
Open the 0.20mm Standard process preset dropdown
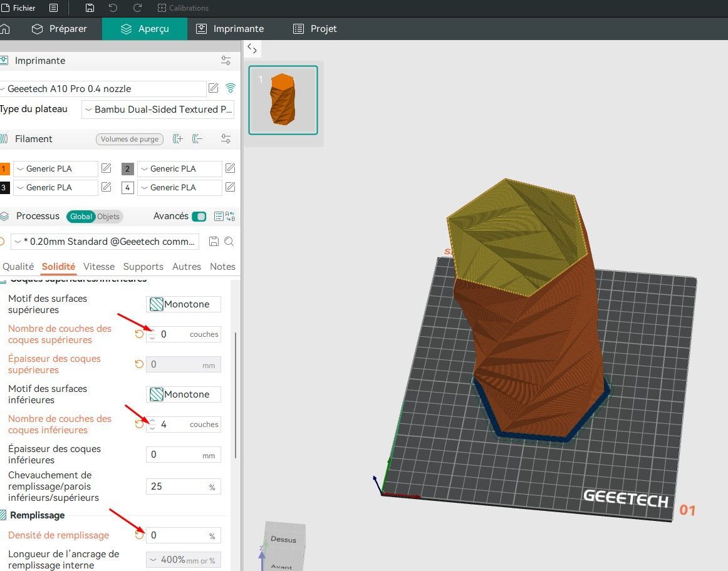[x=105, y=242]
